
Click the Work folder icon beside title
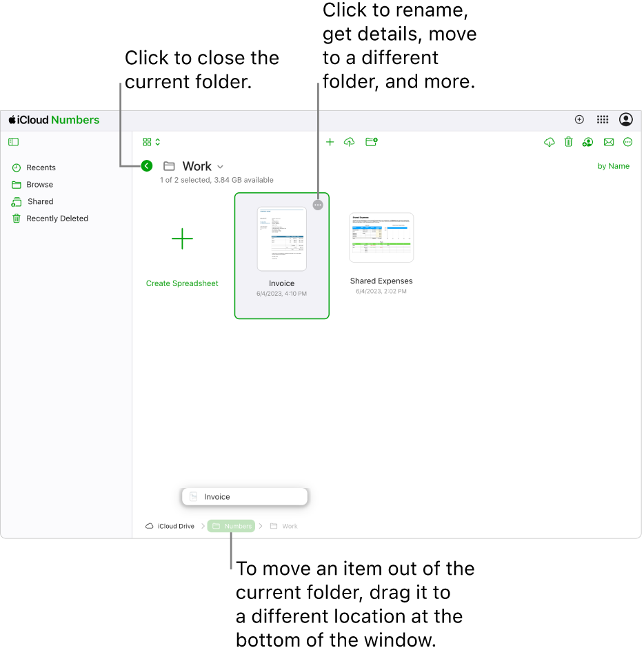169,166
